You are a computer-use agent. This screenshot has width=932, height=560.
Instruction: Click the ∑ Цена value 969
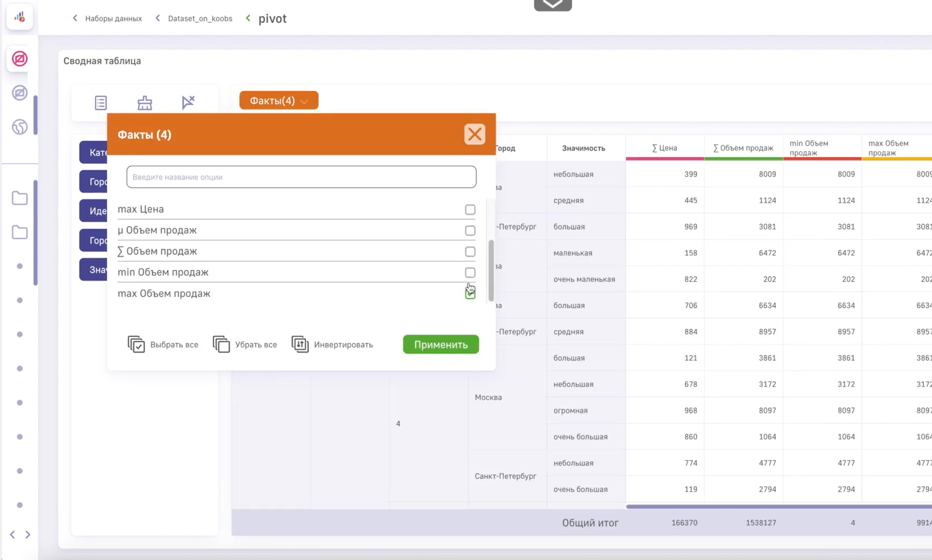tap(690, 227)
